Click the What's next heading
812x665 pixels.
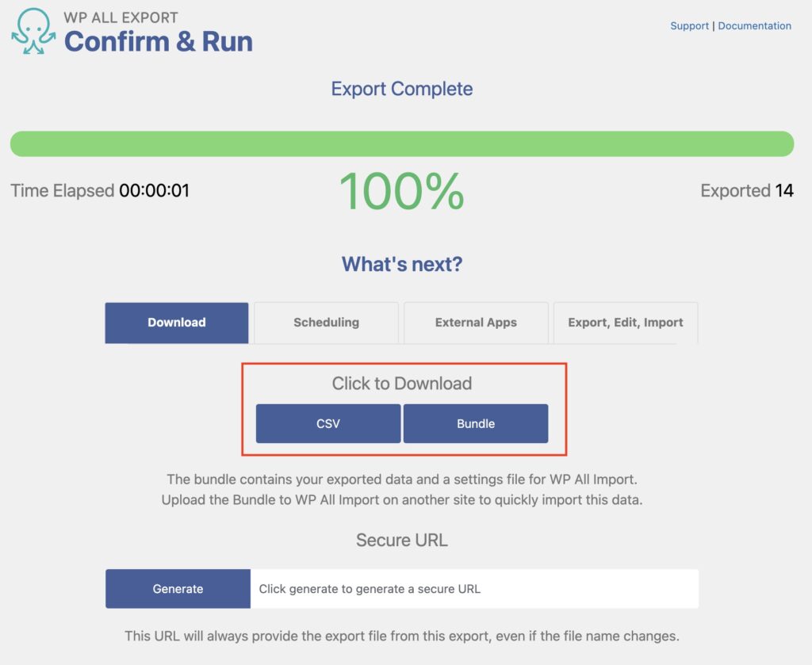(401, 262)
